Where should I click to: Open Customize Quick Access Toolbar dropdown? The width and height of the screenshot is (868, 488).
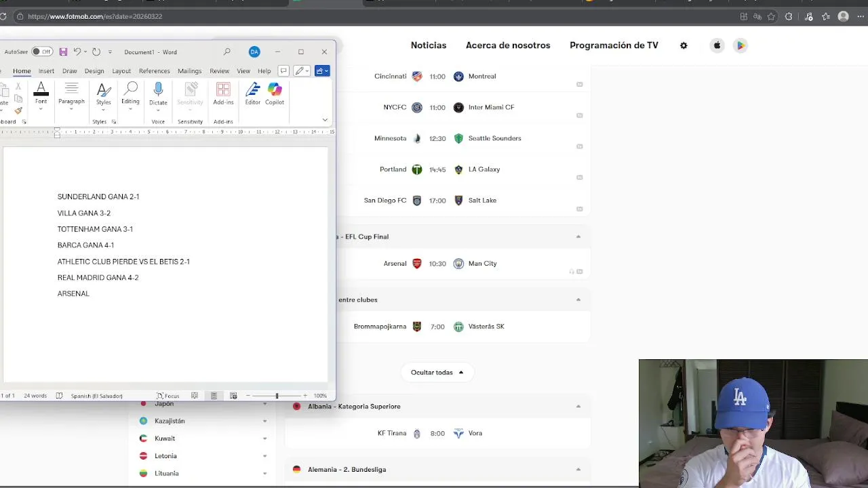click(x=110, y=52)
